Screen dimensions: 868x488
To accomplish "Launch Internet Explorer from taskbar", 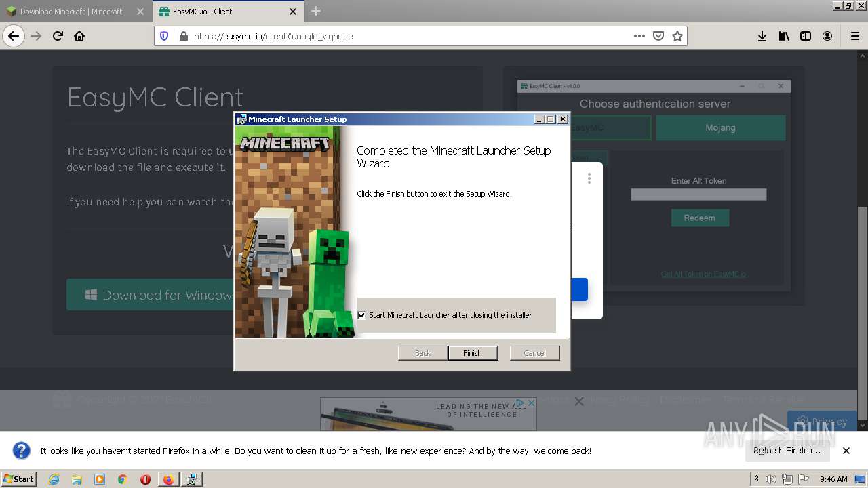I will (54, 479).
